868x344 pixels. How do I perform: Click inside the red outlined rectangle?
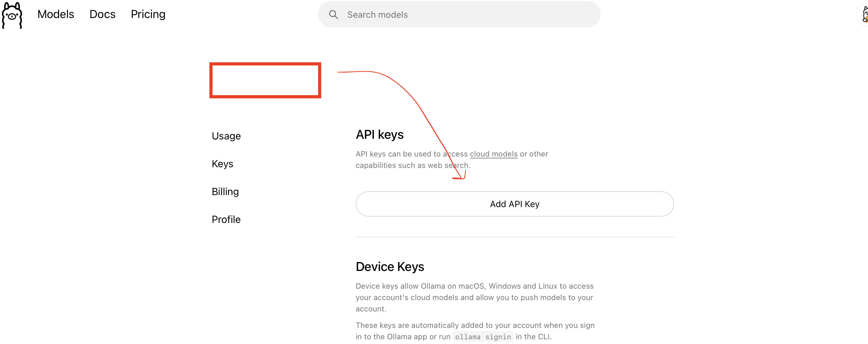(x=265, y=80)
